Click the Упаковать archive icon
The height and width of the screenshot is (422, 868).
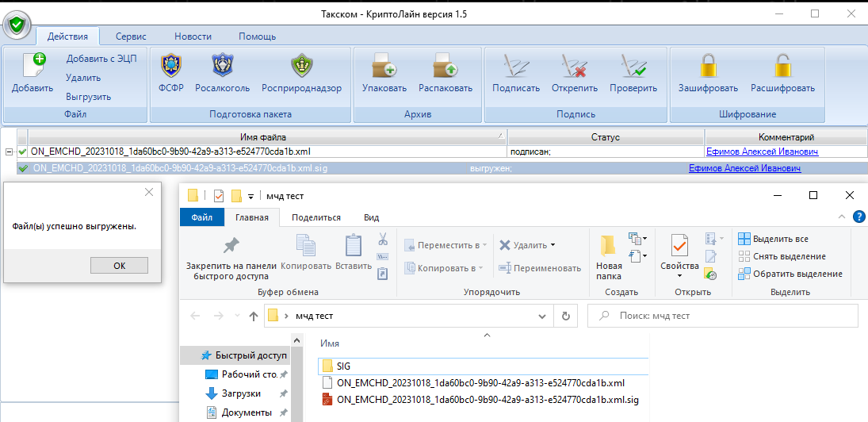[x=384, y=65]
